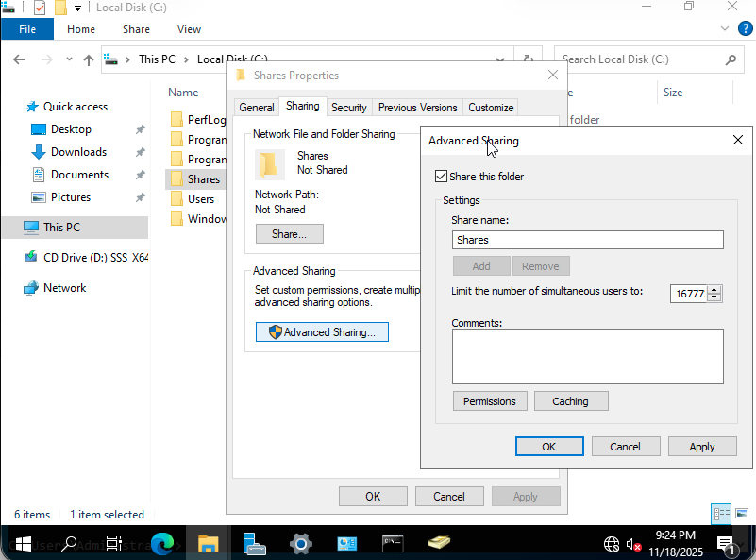The image size is (756, 560).
Task: Collapse This PC in the navigation pane
Action: point(12,228)
